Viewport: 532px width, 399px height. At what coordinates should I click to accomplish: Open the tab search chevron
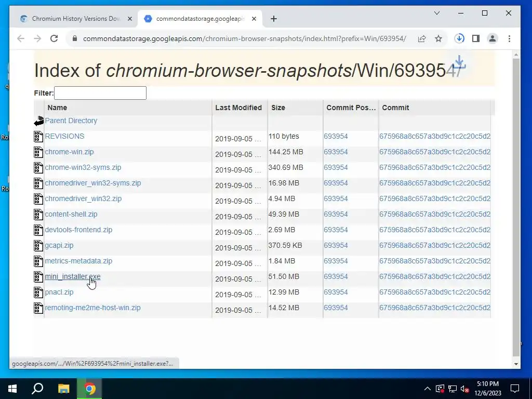(x=437, y=13)
